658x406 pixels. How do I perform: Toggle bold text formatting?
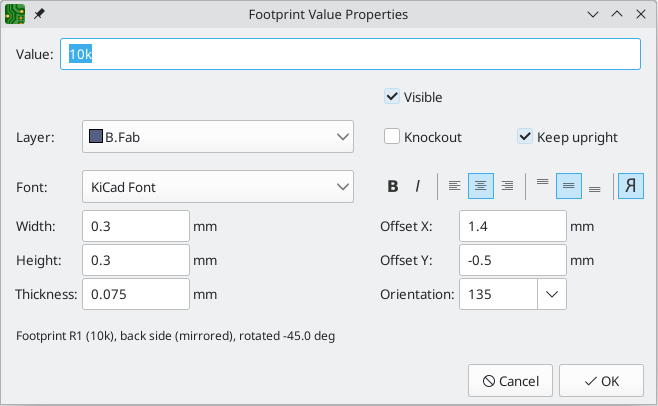coord(393,186)
